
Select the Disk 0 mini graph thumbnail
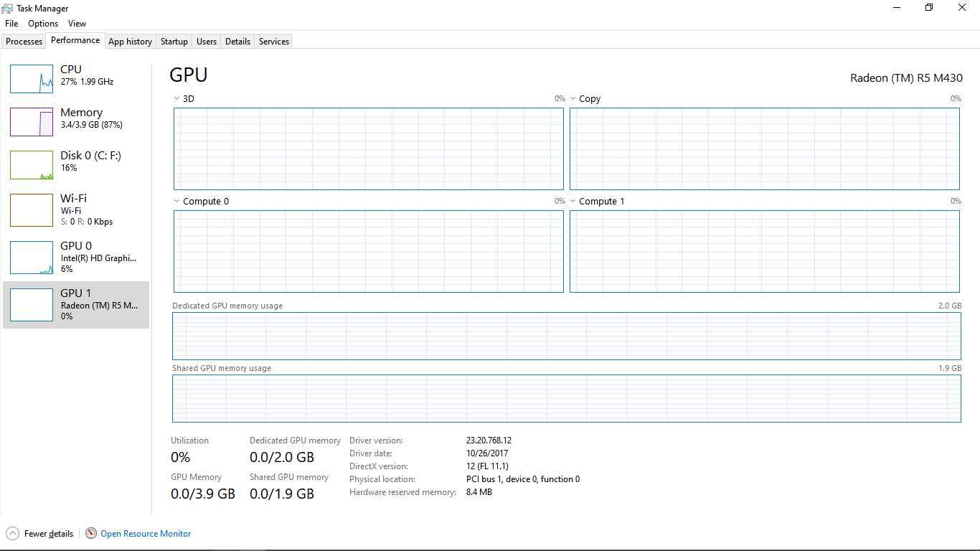[x=32, y=165]
